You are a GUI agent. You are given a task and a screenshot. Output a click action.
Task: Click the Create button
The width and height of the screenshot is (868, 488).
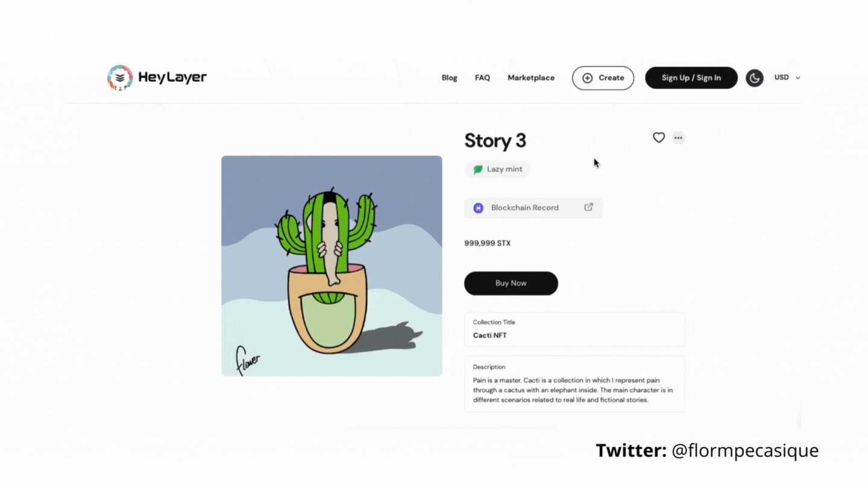pos(603,78)
